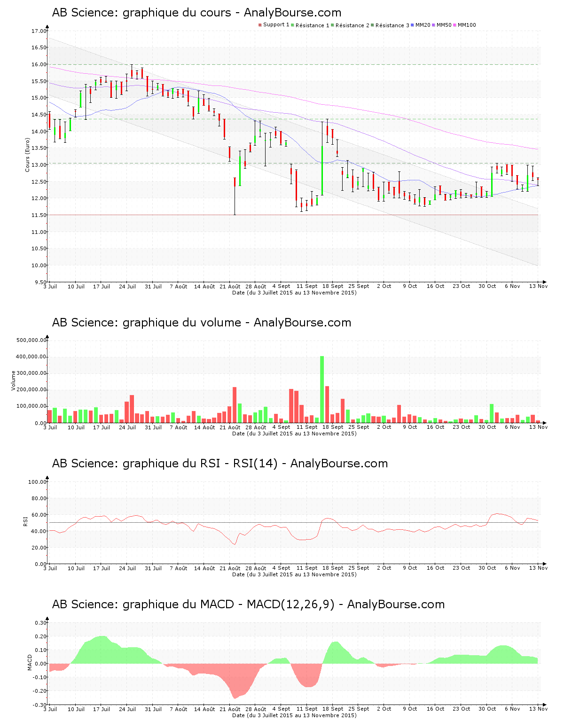
Task: Click the 0.30 value on the MACD axis
Action: [41, 623]
